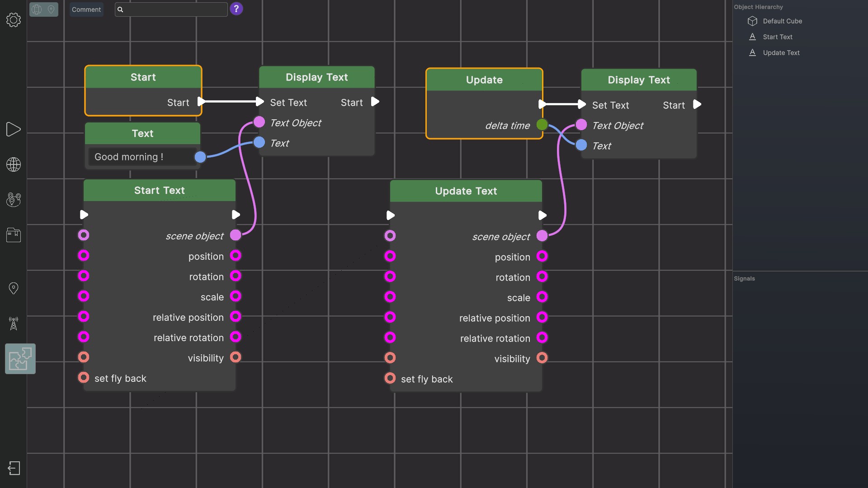The image size is (868, 488).
Task: Click Start Text node's set fly back port
Action: click(84, 377)
